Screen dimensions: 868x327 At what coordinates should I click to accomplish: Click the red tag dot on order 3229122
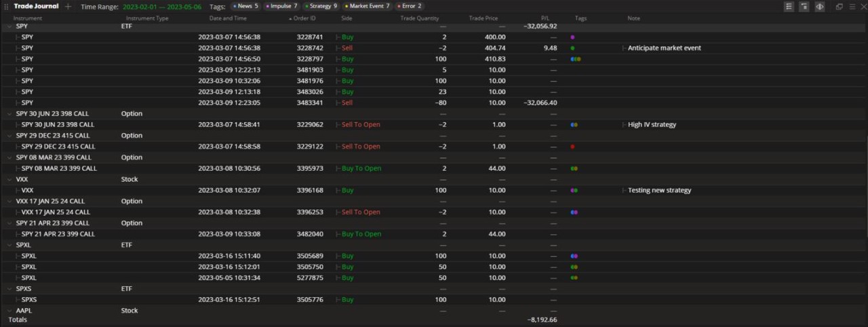point(572,147)
